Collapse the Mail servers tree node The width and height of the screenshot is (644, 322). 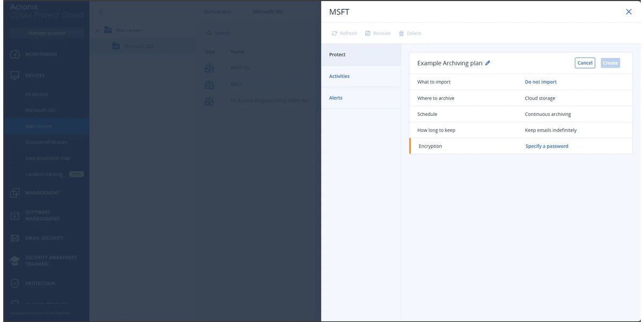click(97, 30)
